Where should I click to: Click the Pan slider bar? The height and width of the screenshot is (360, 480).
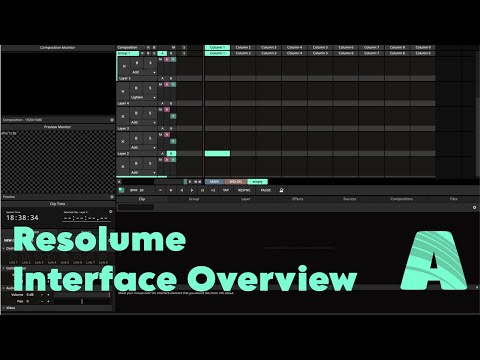pos(82,301)
